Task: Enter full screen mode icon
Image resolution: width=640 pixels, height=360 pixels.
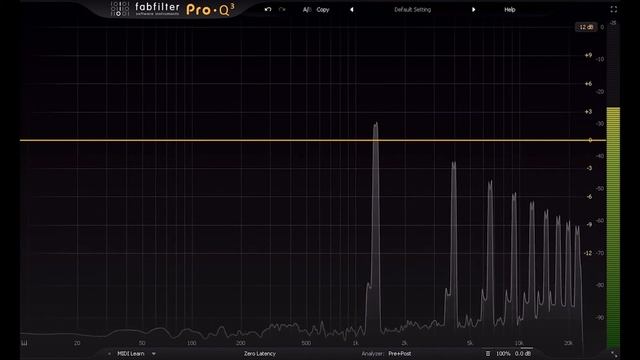Action: click(x=613, y=9)
